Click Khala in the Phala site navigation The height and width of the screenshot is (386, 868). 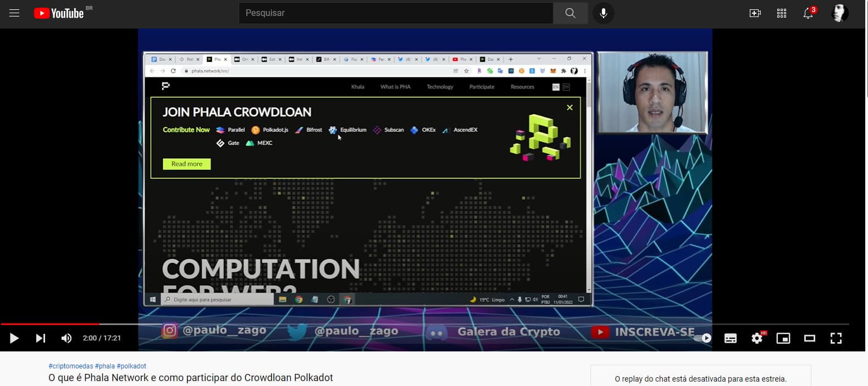click(x=358, y=87)
